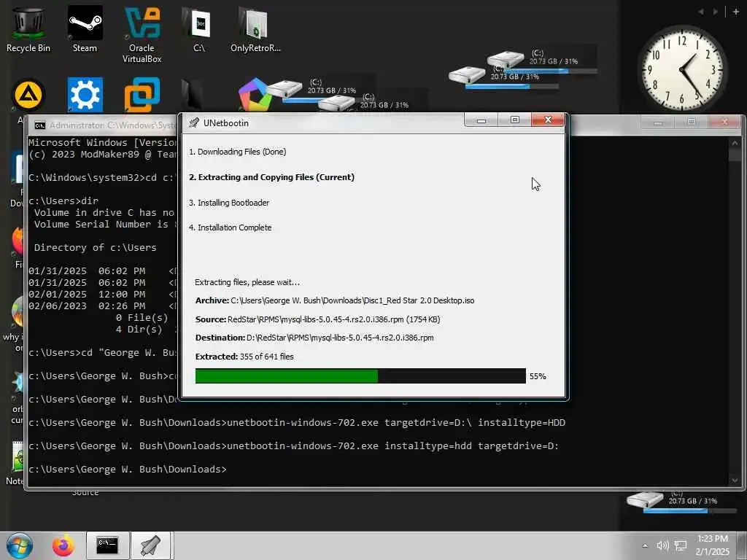The height and width of the screenshot is (560, 747).
Task: Click the Command Prompt title bar icon
Action: click(40, 125)
